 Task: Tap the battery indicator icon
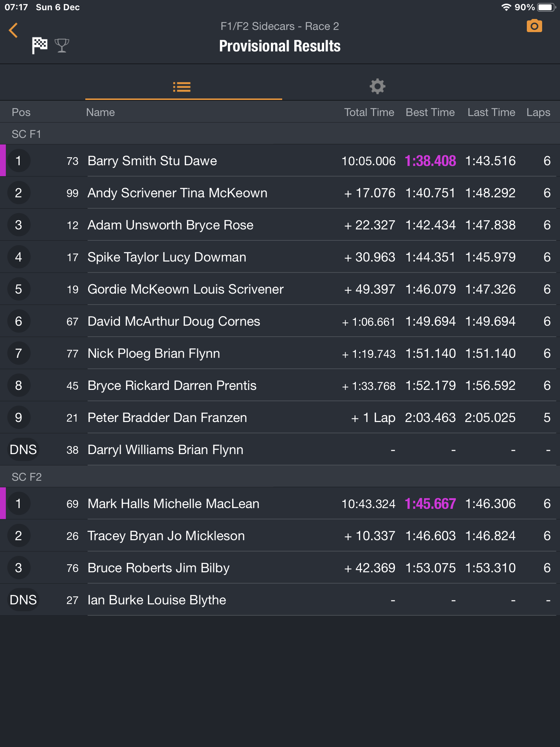[x=546, y=7]
